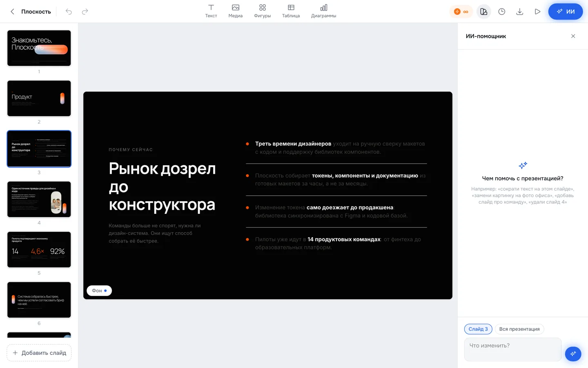Image resolution: width=588 pixels, height=368 pixels.
Task: Click the presentation title Плоскость
Action: 36,11
